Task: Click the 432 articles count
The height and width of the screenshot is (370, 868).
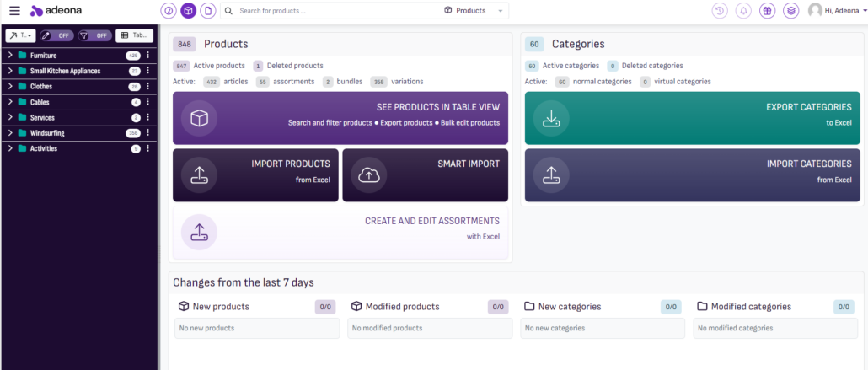Action: click(x=212, y=82)
